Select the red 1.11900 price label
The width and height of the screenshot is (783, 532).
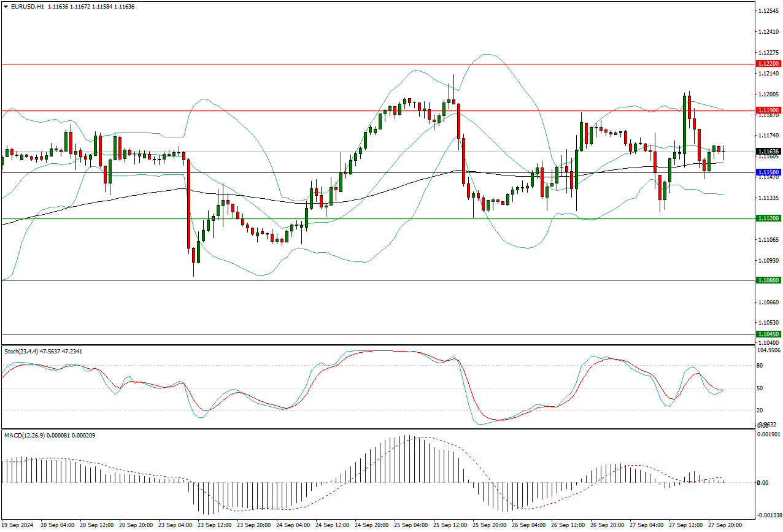pyautogui.click(x=768, y=110)
